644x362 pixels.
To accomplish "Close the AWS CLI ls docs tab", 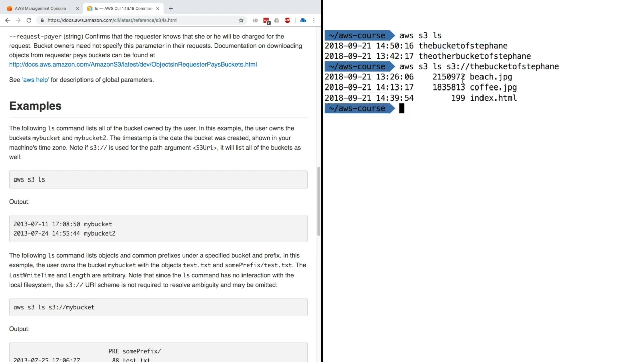I will click(x=157, y=8).
